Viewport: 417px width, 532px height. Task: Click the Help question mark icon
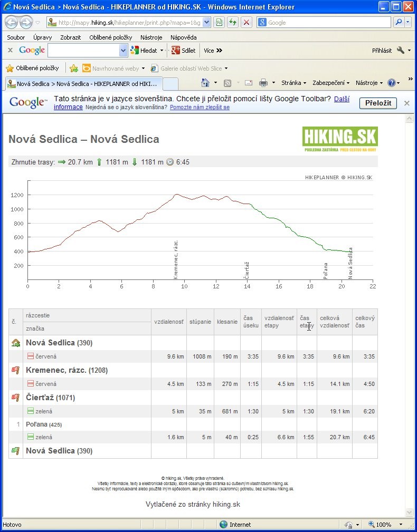pos(391,83)
